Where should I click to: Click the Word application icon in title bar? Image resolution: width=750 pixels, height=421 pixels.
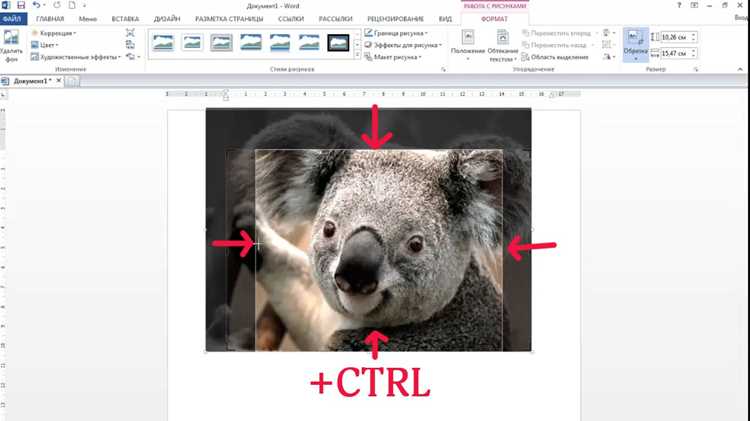click(x=6, y=5)
